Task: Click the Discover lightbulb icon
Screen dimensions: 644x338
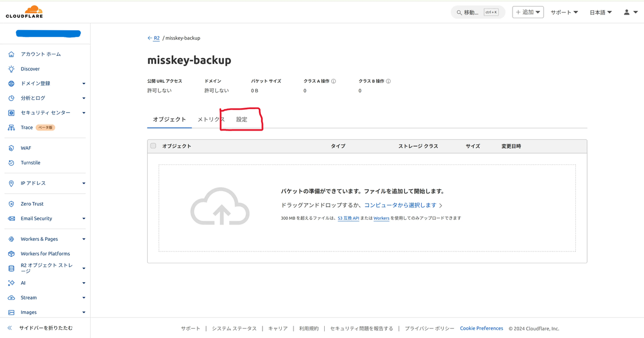Action: click(11, 69)
